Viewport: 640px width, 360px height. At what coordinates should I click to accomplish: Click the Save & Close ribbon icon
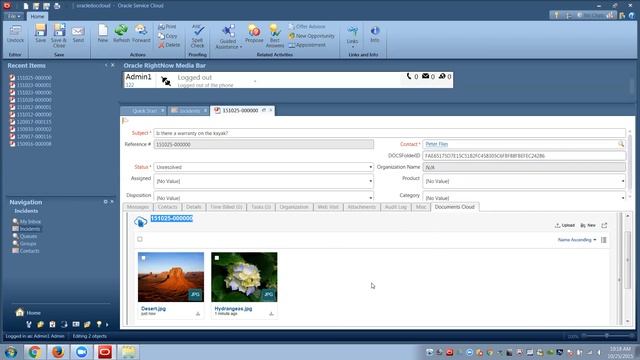[59, 35]
